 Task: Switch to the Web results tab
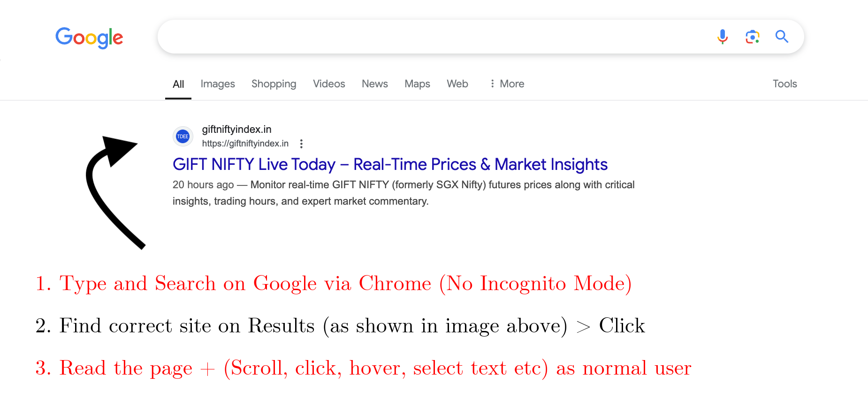(x=457, y=84)
